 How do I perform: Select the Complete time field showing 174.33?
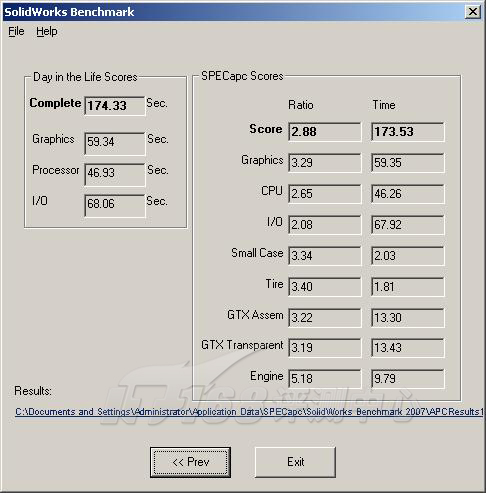click(x=115, y=106)
